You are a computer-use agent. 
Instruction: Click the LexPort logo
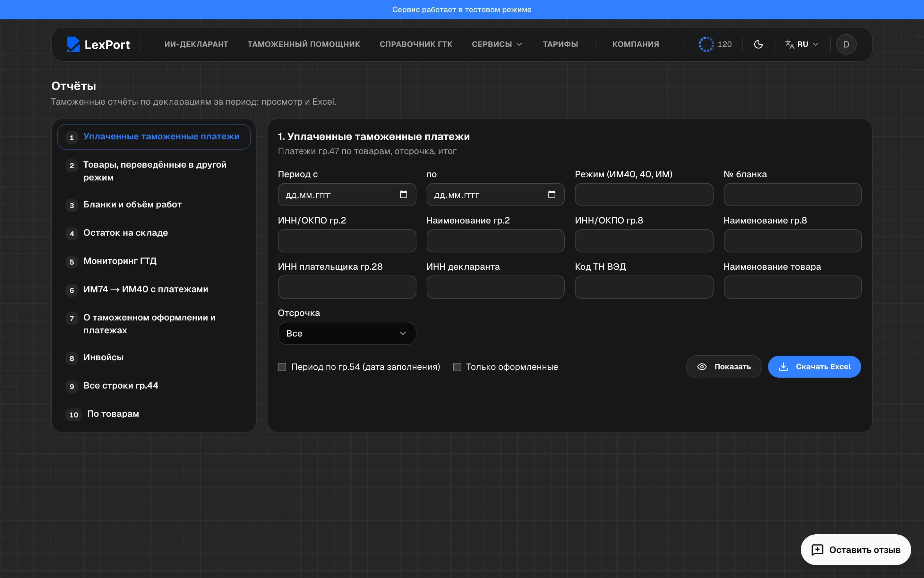pos(98,44)
